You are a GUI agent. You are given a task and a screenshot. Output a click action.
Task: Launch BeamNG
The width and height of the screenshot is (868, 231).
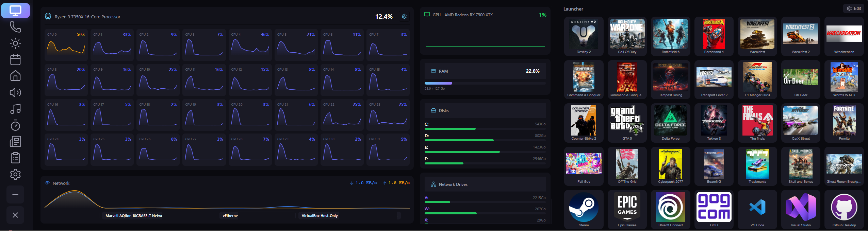point(714,166)
